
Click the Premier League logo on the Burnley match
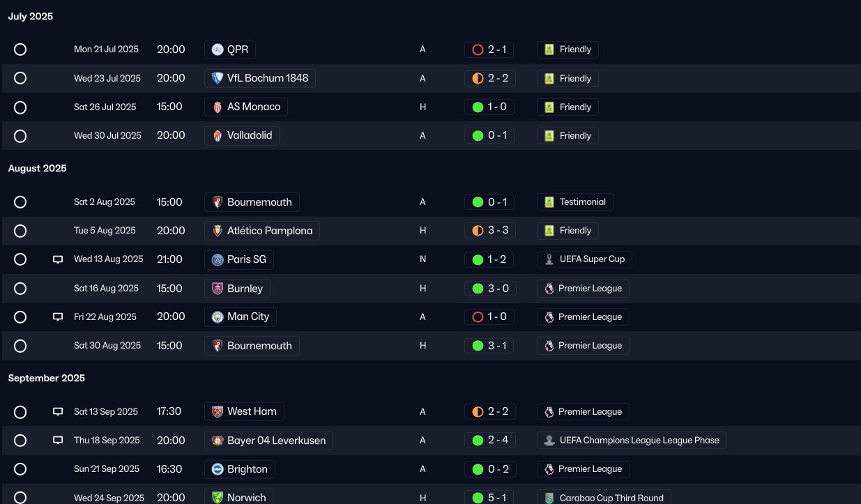(549, 289)
